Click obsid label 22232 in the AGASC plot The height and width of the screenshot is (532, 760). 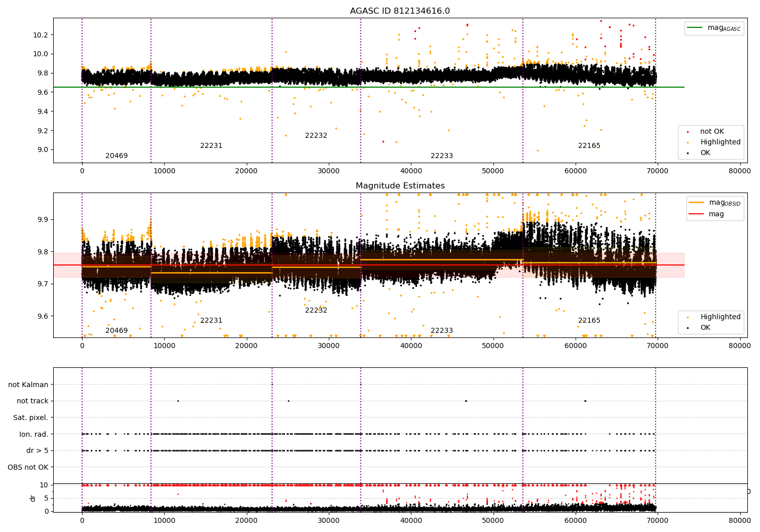click(316, 136)
